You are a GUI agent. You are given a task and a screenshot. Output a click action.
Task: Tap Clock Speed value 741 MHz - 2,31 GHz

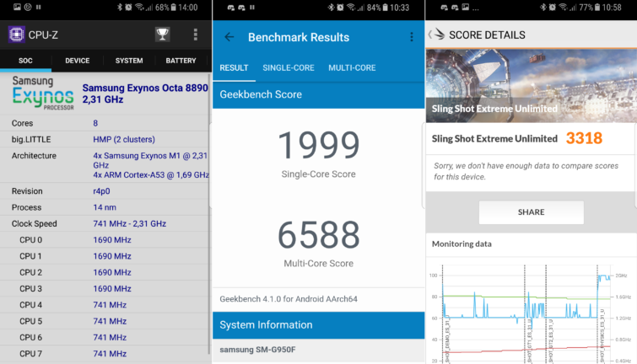[130, 223]
